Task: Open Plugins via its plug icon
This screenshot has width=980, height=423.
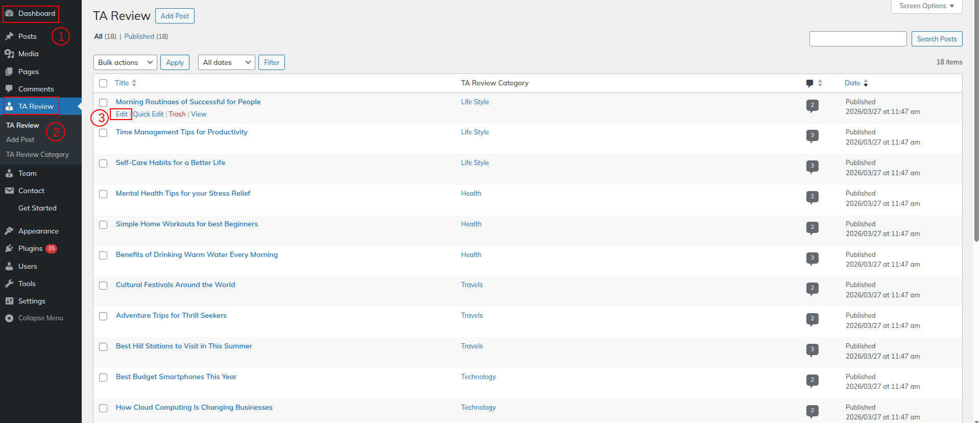Action: pyautogui.click(x=9, y=248)
